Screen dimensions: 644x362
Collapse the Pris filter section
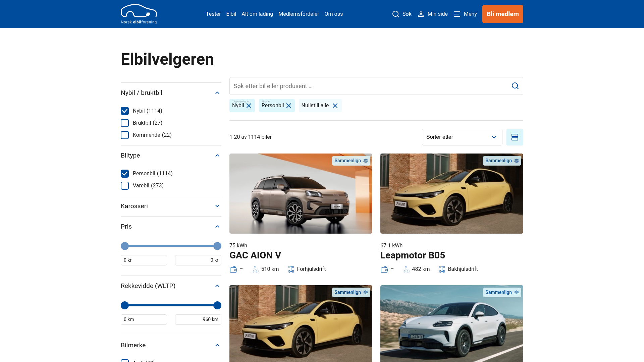pos(171,227)
